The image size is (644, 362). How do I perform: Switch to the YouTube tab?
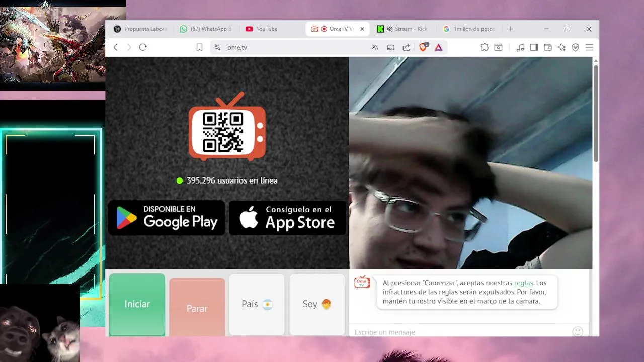tap(272, 29)
